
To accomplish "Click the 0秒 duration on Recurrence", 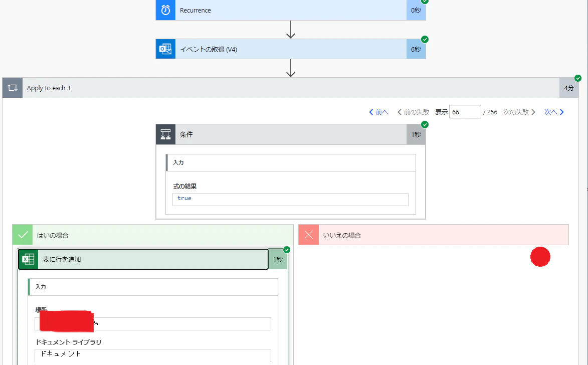I will (x=416, y=10).
